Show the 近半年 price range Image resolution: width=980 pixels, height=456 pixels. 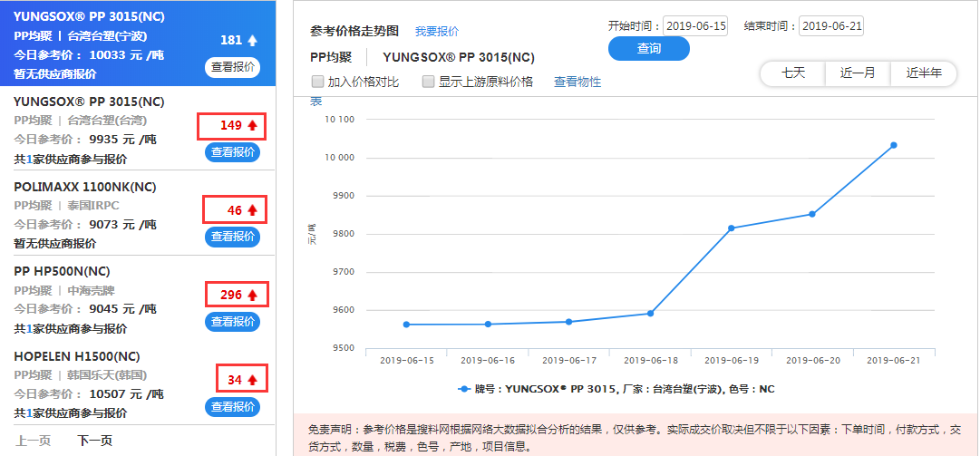(924, 73)
